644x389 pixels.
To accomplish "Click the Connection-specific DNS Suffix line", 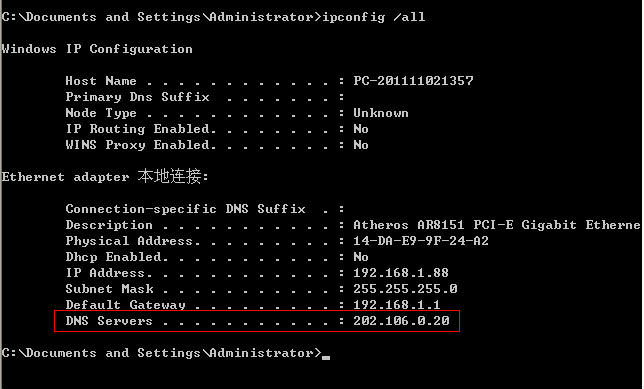I will tap(205, 209).
